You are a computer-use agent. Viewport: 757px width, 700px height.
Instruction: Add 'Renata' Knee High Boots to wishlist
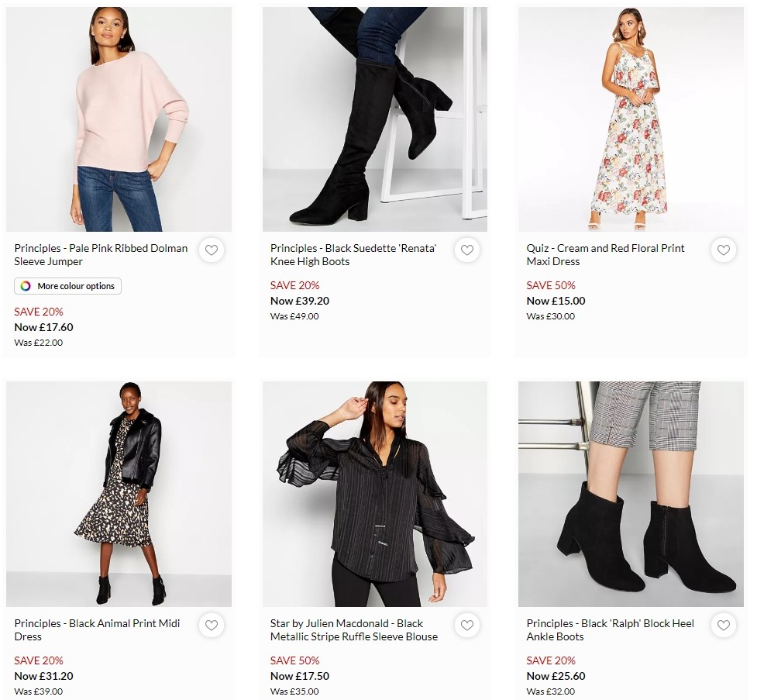(467, 250)
